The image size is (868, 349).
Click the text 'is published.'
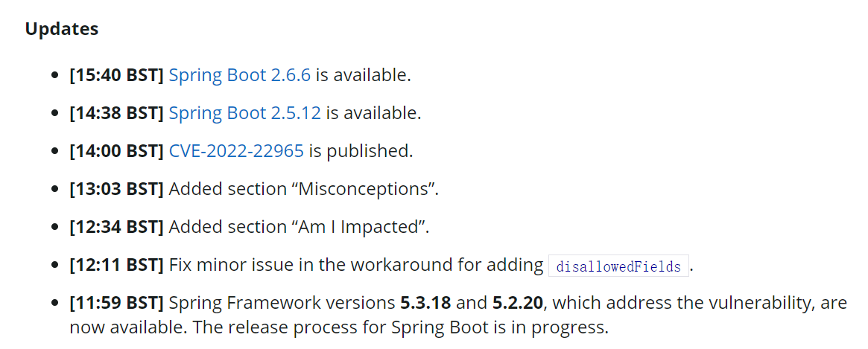point(361,150)
